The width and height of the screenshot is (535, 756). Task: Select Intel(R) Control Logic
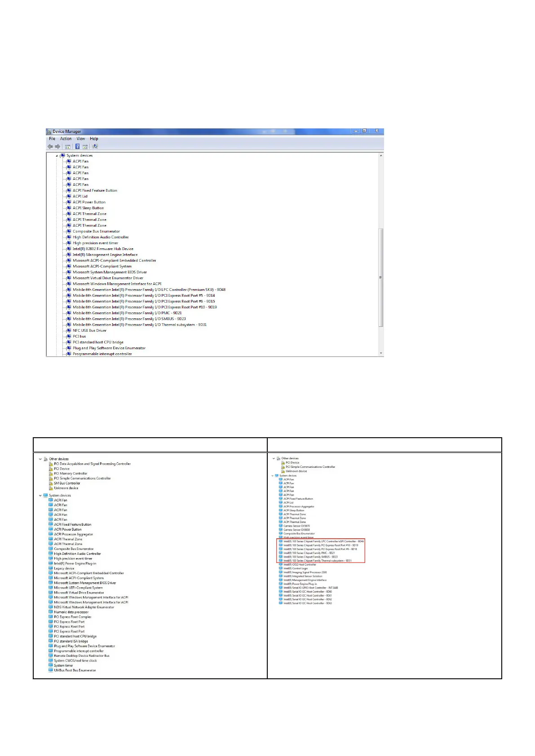tap(296, 568)
